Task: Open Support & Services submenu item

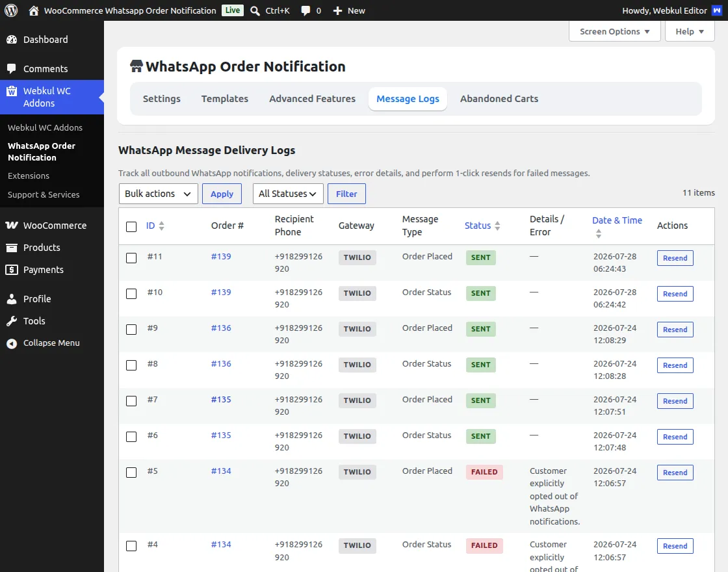Action: (44, 194)
